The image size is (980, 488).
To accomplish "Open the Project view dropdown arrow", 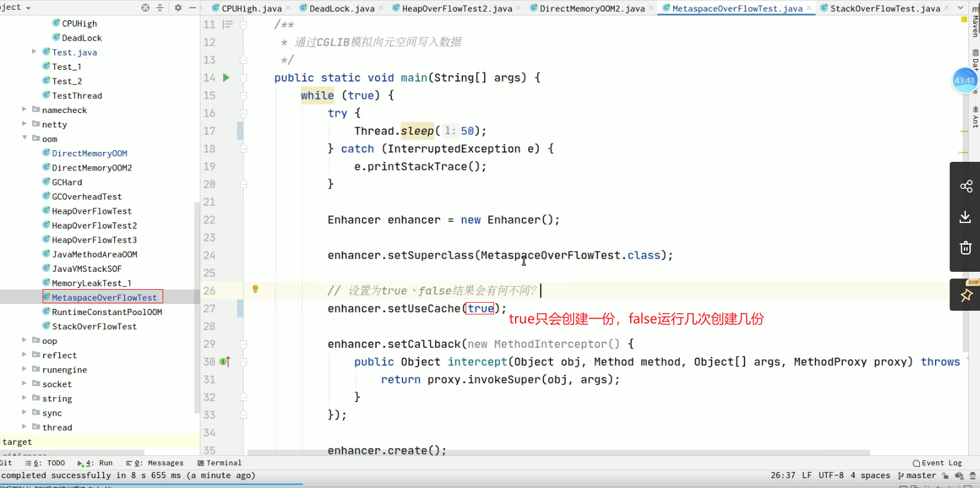I will coord(28,8).
